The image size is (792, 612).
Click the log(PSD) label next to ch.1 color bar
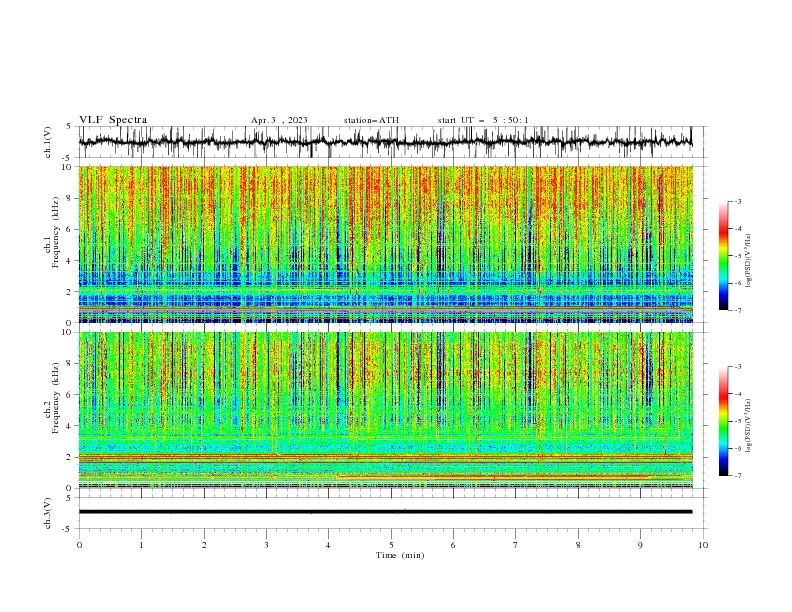pyautogui.click(x=748, y=261)
